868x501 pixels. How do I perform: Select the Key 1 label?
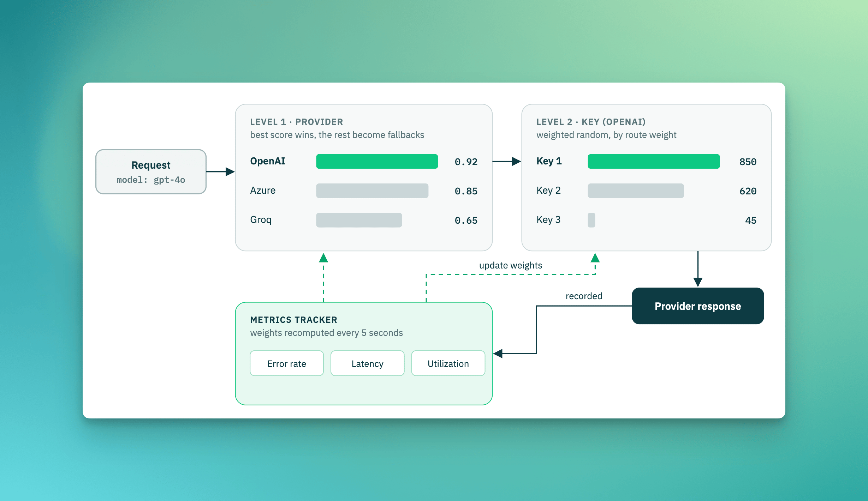pos(549,161)
